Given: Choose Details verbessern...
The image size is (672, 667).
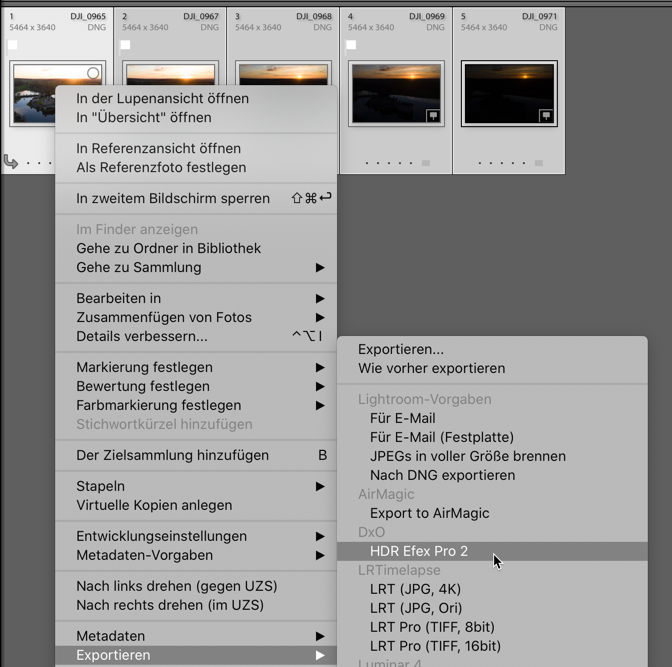Looking at the screenshot, I should (196, 337).
